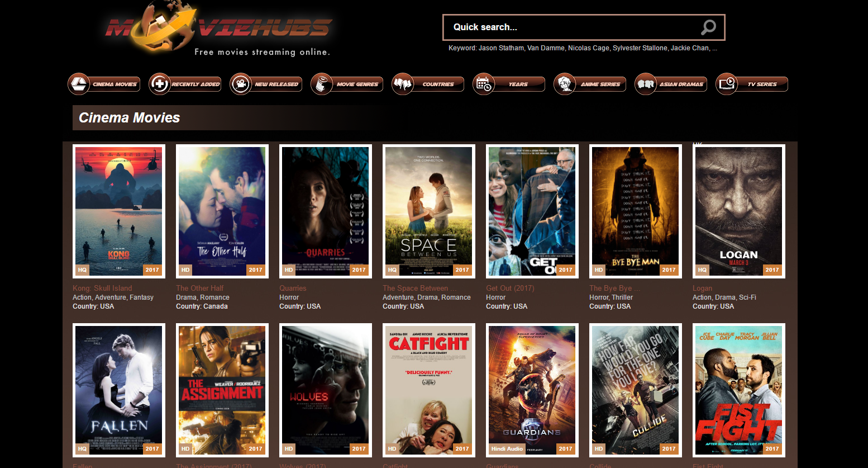Select the Collide poster

pos(636,390)
